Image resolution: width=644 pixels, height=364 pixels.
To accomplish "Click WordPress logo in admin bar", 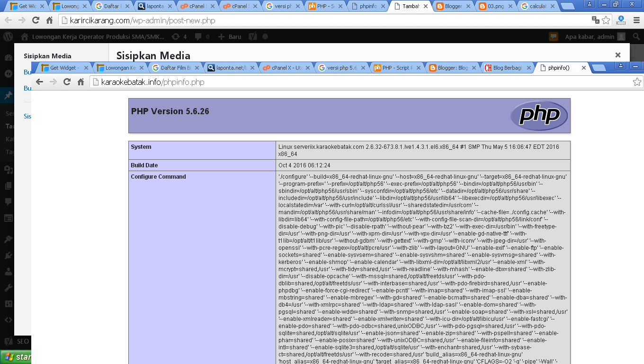I will tap(8, 36).
